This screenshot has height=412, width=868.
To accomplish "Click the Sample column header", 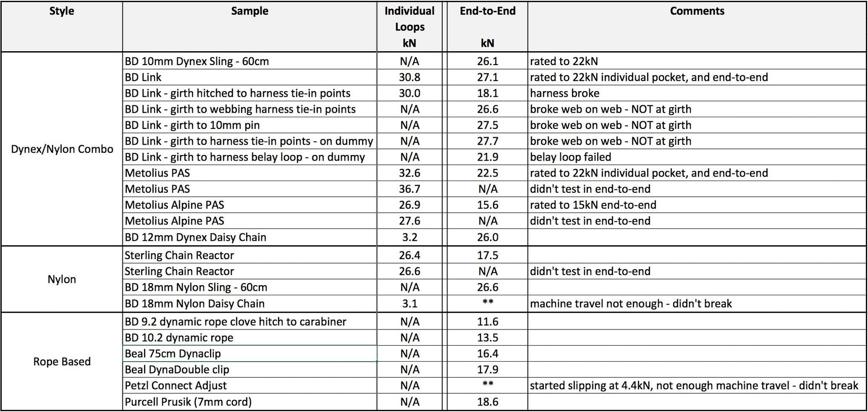I will (250, 11).
